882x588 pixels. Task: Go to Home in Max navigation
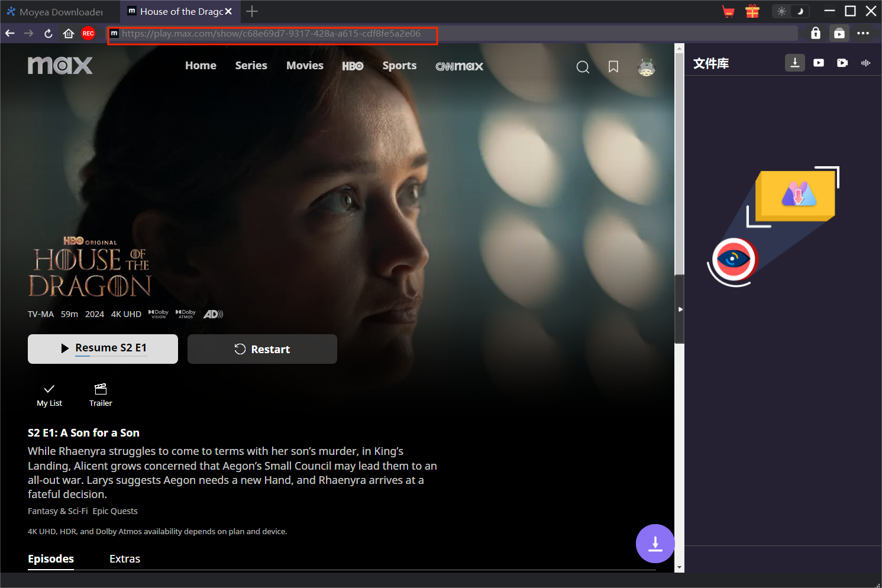[x=201, y=66]
